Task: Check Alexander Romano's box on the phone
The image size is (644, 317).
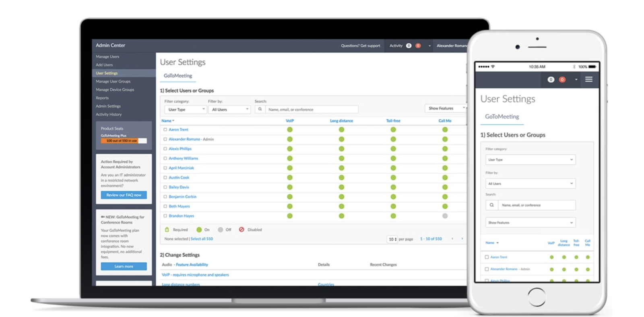Action: pyautogui.click(x=487, y=269)
